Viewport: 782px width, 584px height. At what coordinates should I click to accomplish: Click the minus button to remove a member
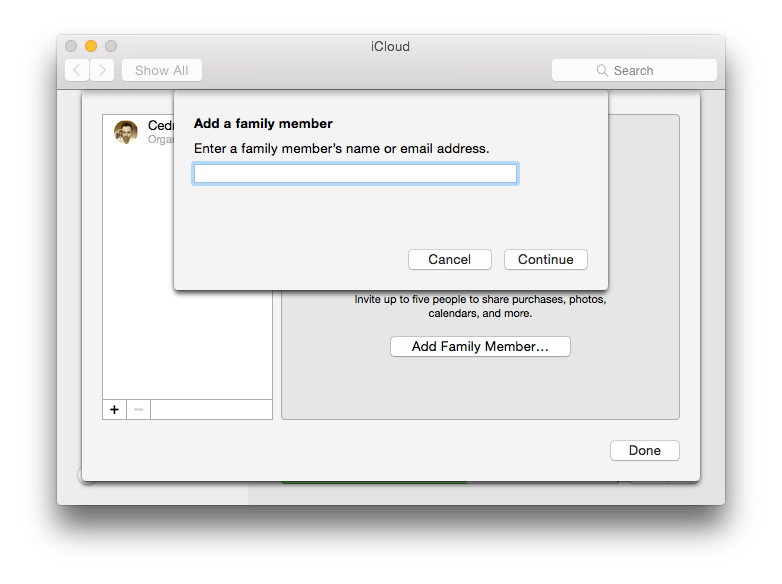click(x=139, y=409)
